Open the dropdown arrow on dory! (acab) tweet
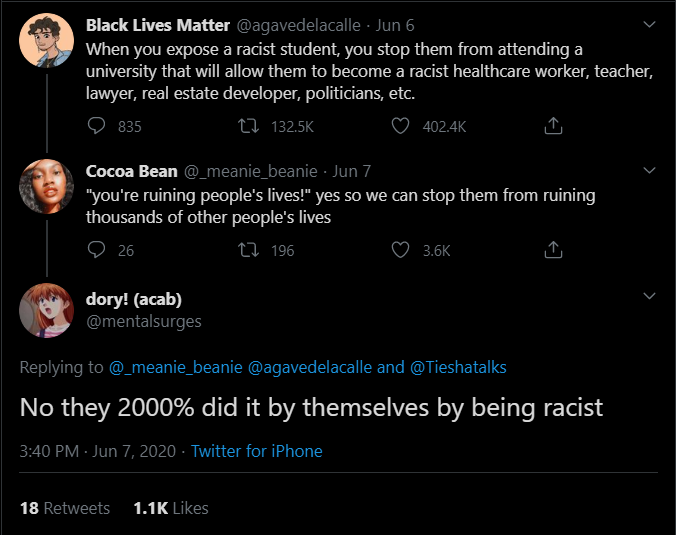Screen dimensions: 676x535 [x=649, y=297]
